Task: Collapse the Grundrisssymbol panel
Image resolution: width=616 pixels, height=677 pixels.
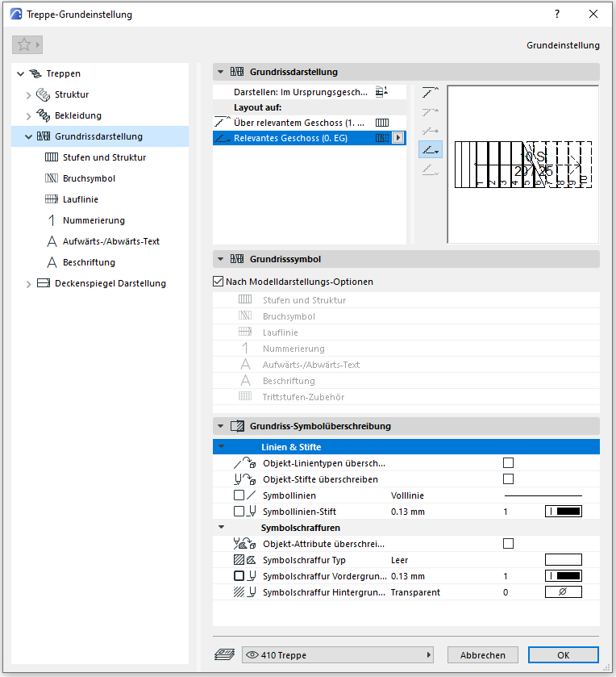Action: [x=221, y=260]
